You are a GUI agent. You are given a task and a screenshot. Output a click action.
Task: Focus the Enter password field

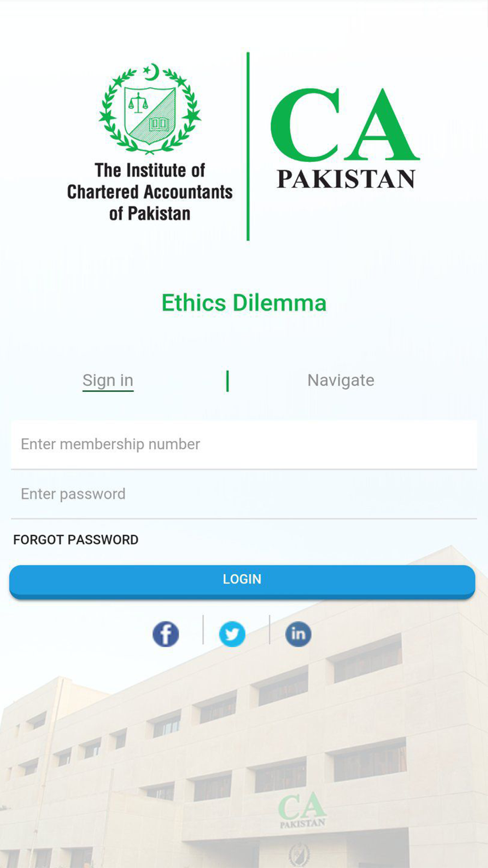click(x=244, y=494)
